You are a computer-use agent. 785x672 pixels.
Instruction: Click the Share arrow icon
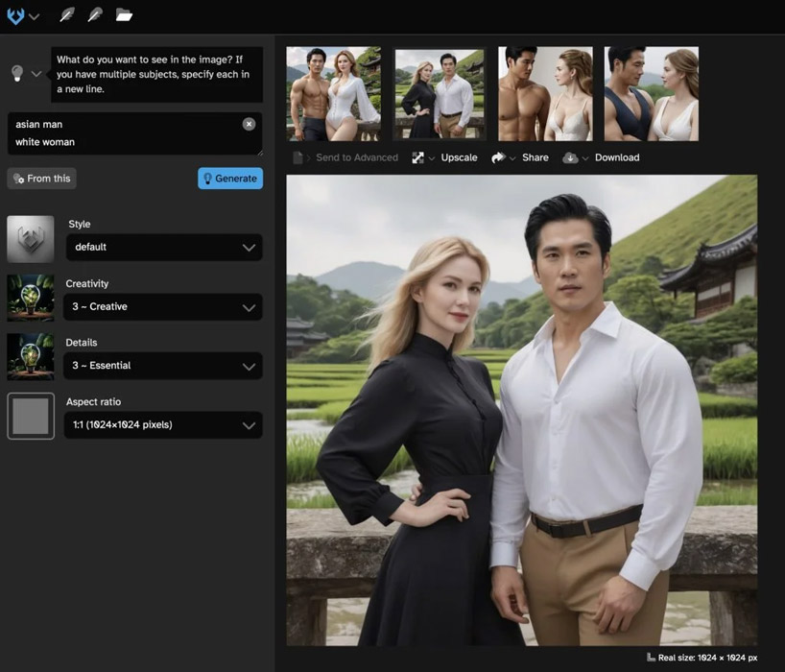click(498, 157)
